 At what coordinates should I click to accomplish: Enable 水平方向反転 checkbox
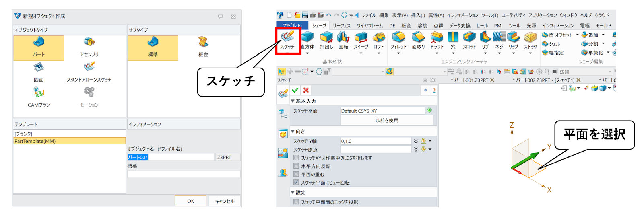tap(296, 166)
